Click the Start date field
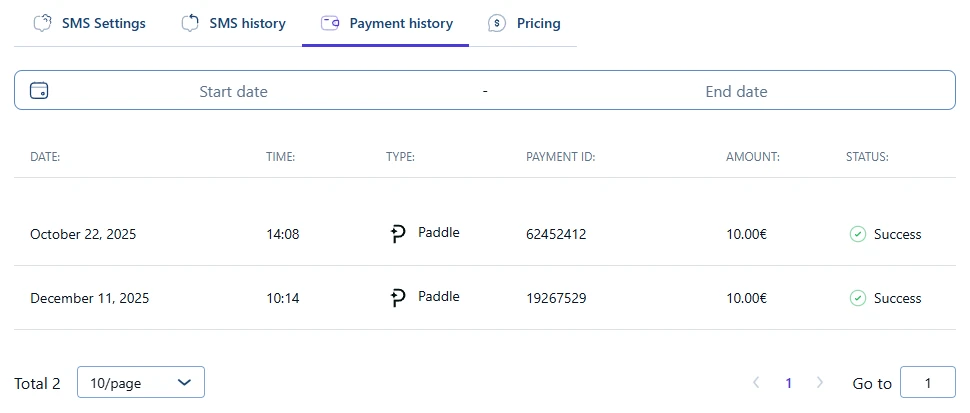The height and width of the screenshot is (413, 970). tap(233, 91)
